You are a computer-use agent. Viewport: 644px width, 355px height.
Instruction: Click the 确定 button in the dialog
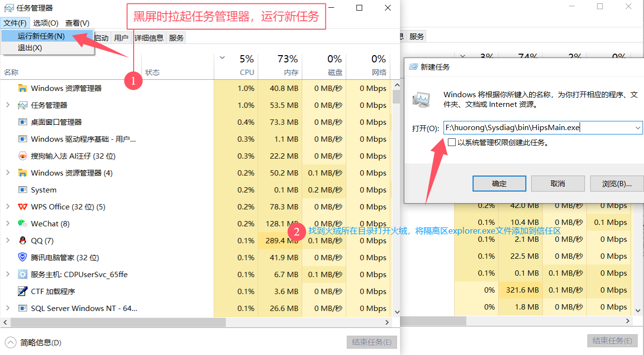(499, 184)
